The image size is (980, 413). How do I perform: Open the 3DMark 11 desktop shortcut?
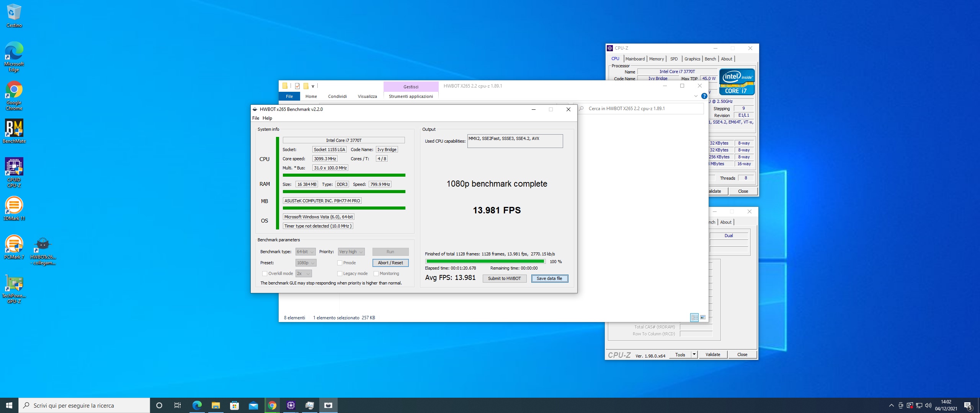14,208
